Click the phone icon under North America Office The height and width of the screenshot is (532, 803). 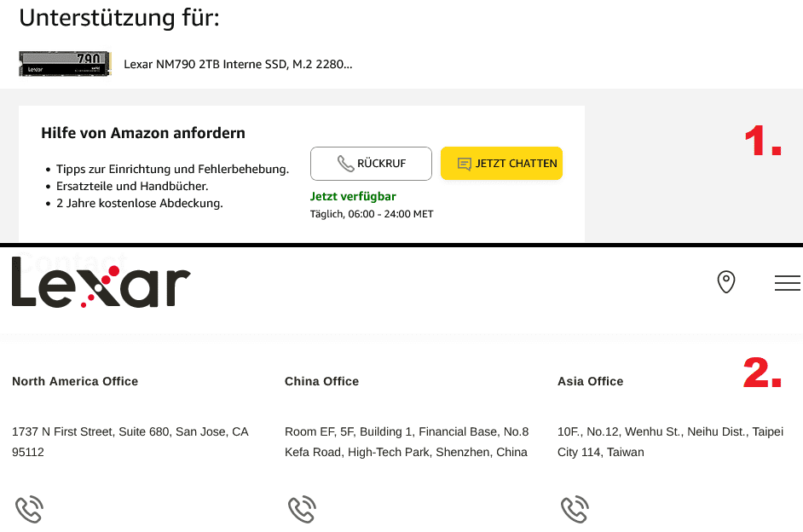pos(29,510)
